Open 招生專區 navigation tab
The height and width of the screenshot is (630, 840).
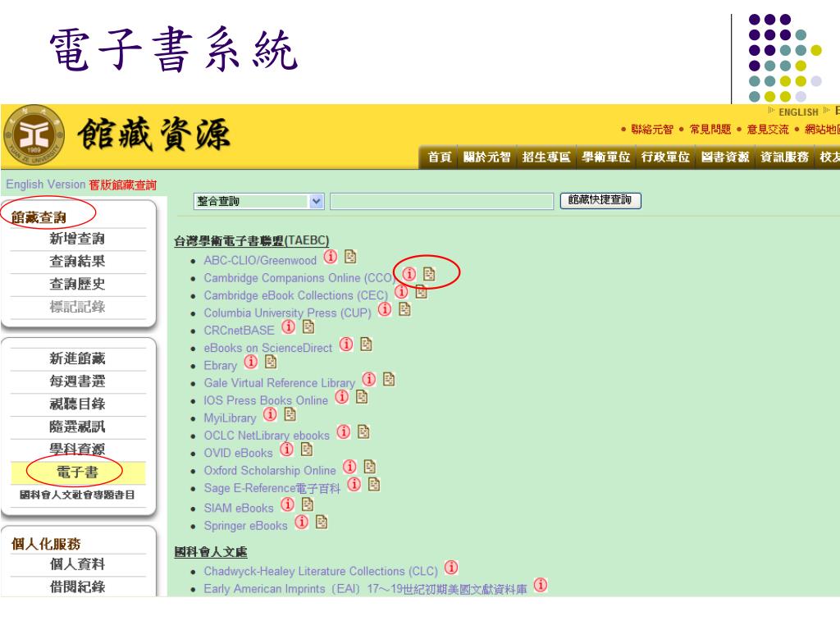point(546,157)
